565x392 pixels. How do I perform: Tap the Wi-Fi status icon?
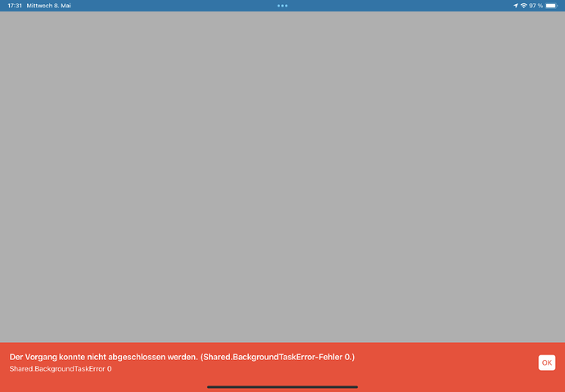523,6
